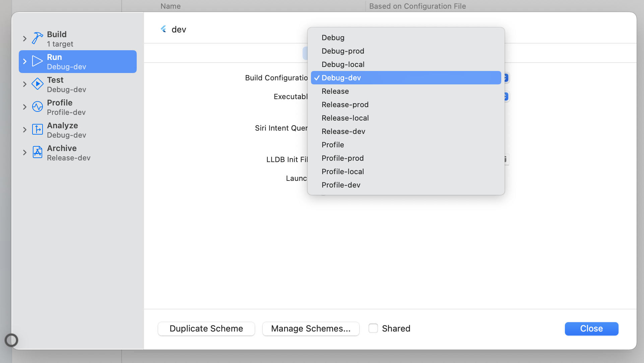The height and width of the screenshot is (363, 644).
Task: Expand the Archive action chevron
Action: (24, 152)
